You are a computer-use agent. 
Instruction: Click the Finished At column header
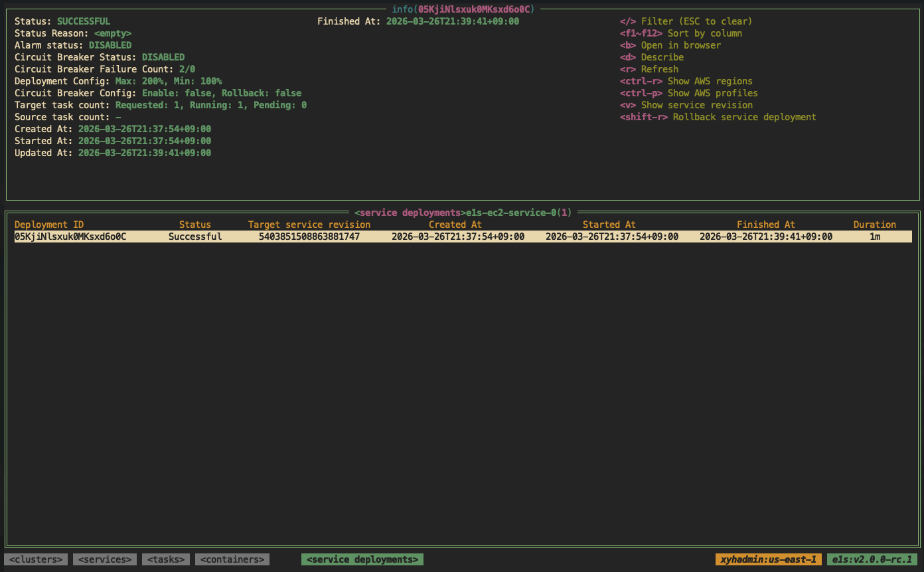point(766,225)
